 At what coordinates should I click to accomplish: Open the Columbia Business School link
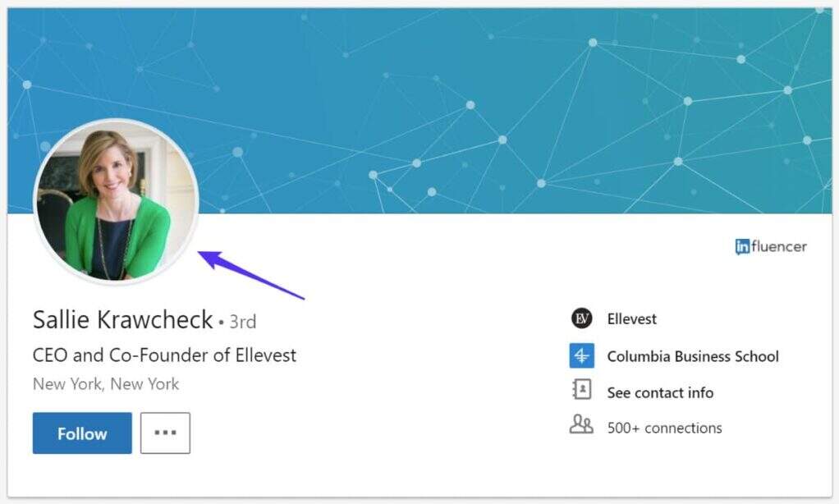[x=692, y=356]
